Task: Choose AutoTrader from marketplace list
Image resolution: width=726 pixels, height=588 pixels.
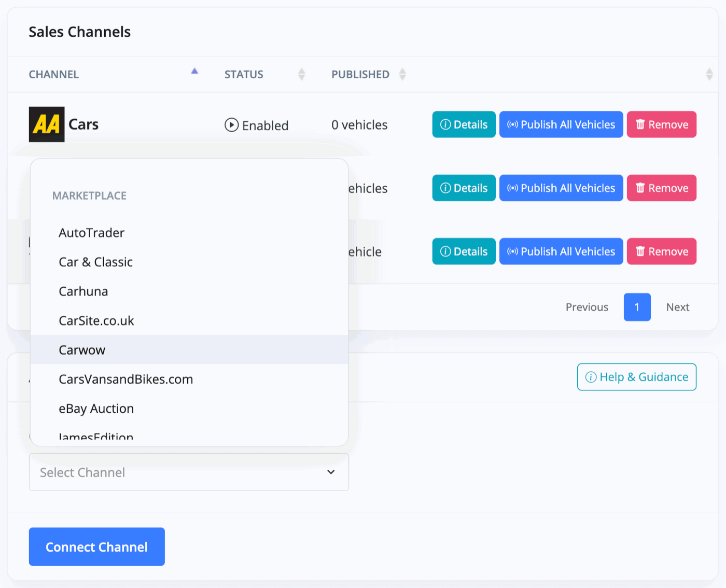Action: tap(189, 233)
